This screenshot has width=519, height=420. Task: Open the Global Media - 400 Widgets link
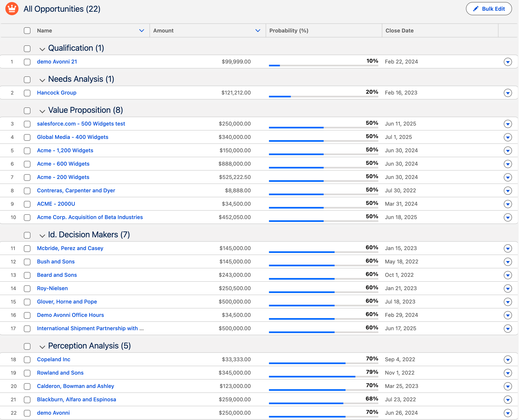pos(73,137)
